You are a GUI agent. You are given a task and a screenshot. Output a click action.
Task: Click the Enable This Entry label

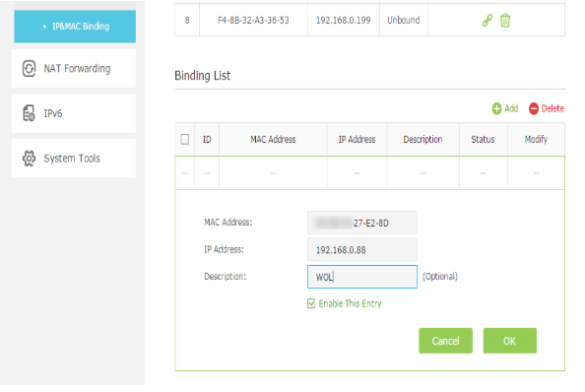(x=350, y=303)
